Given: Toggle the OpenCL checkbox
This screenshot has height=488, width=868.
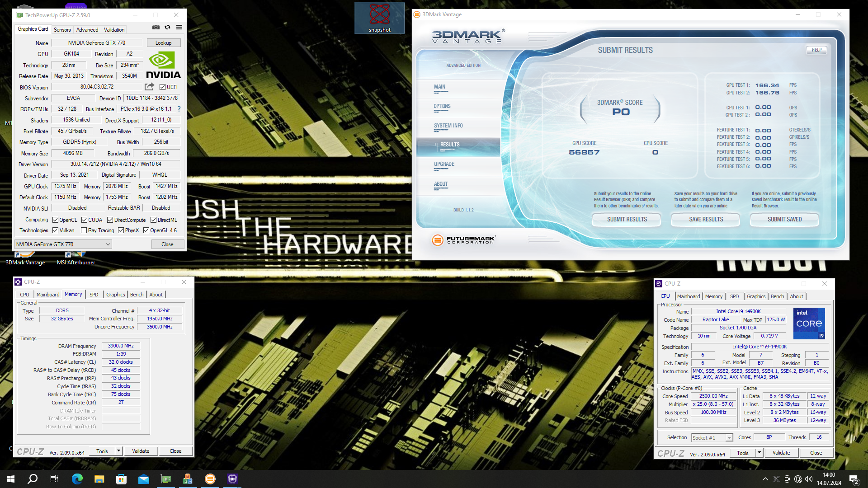Looking at the screenshot, I should pyautogui.click(x=55, y=220).
